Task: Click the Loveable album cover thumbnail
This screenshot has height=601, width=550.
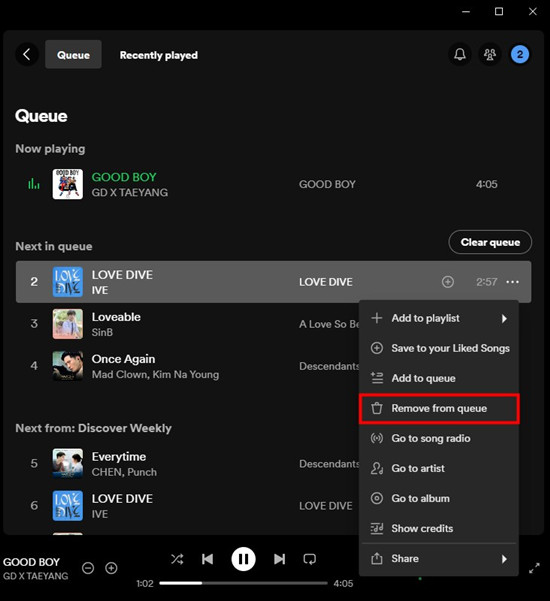Action: coord(67,324)
